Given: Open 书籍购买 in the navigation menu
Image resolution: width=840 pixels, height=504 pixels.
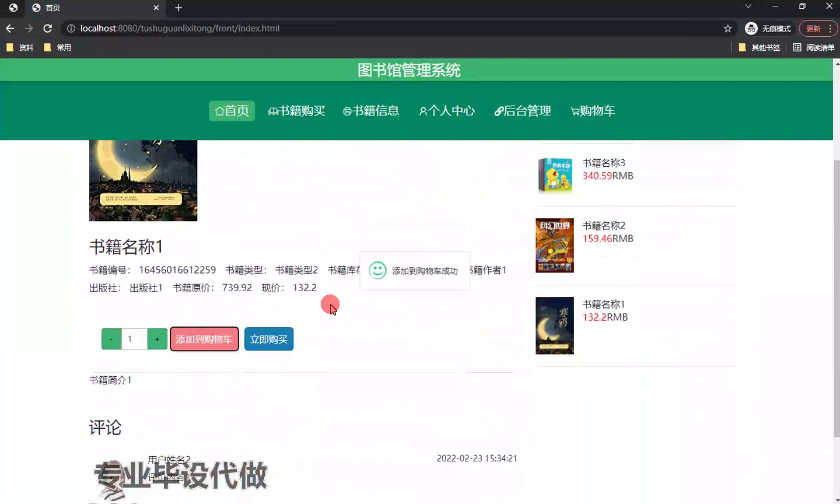Looking at the screenshot, I should (296, 111).
